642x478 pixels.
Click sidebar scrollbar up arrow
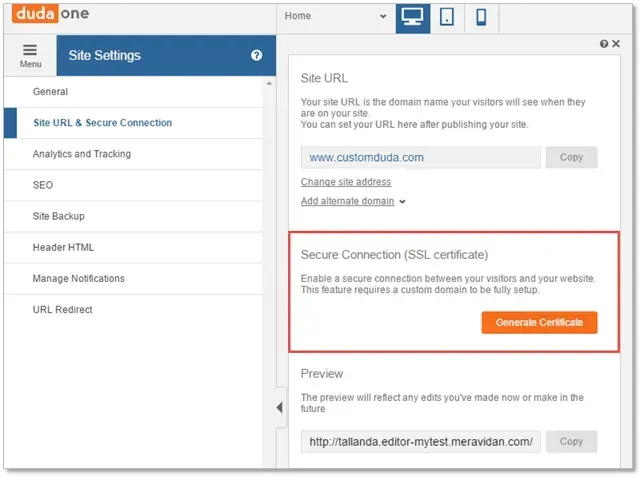(269, 84)
